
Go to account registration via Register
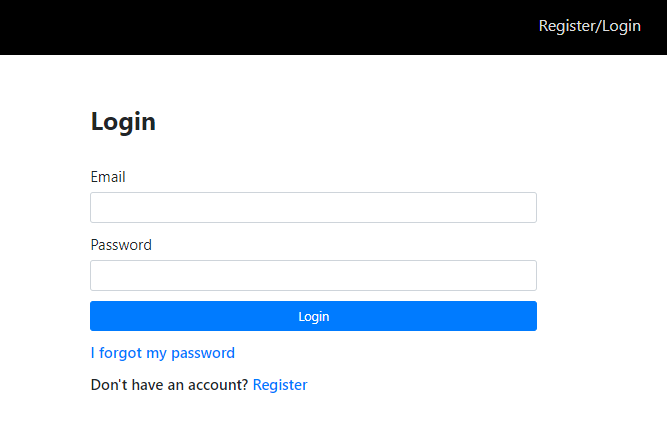(x=280, y=385)
